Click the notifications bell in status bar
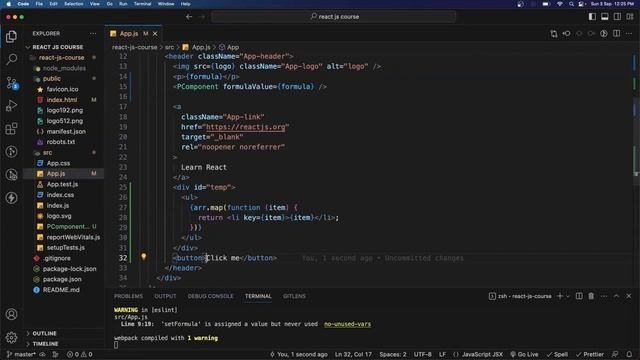 tap(629, 354)
